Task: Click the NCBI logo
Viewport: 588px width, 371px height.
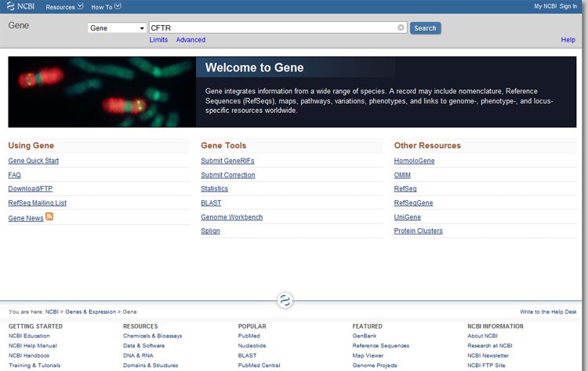Action: point(20,6)
